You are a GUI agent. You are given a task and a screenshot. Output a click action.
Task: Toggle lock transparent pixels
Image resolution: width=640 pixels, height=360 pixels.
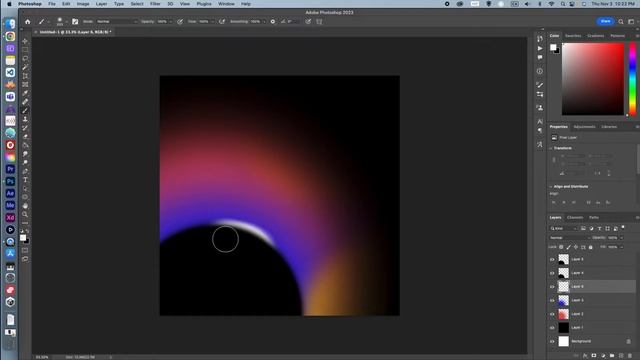pos(561,247)
